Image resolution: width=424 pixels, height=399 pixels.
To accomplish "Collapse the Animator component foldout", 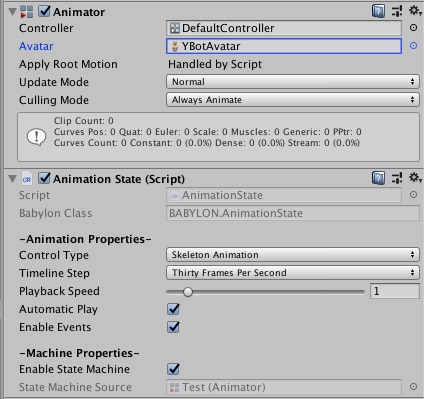I will pos(13,12).
